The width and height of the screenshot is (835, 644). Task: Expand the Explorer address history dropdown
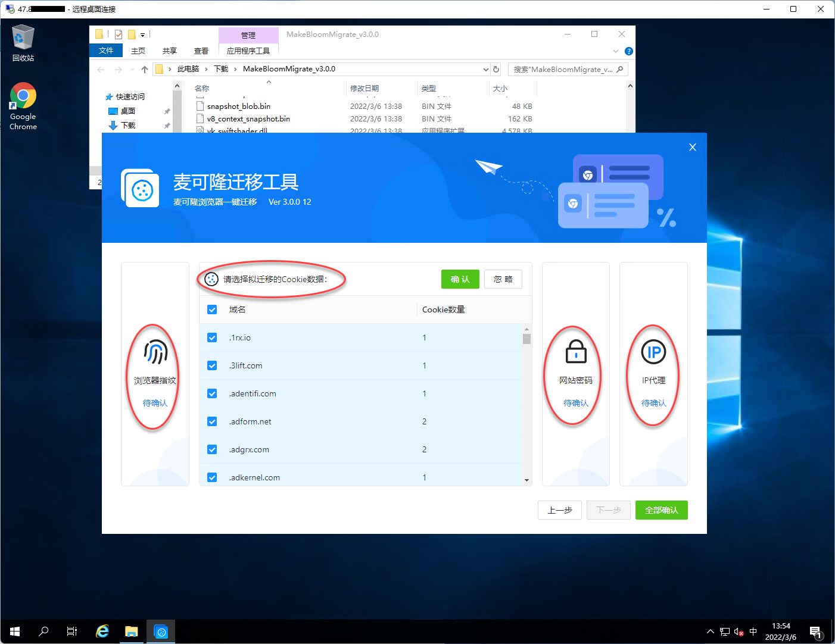tap(486, 70)
